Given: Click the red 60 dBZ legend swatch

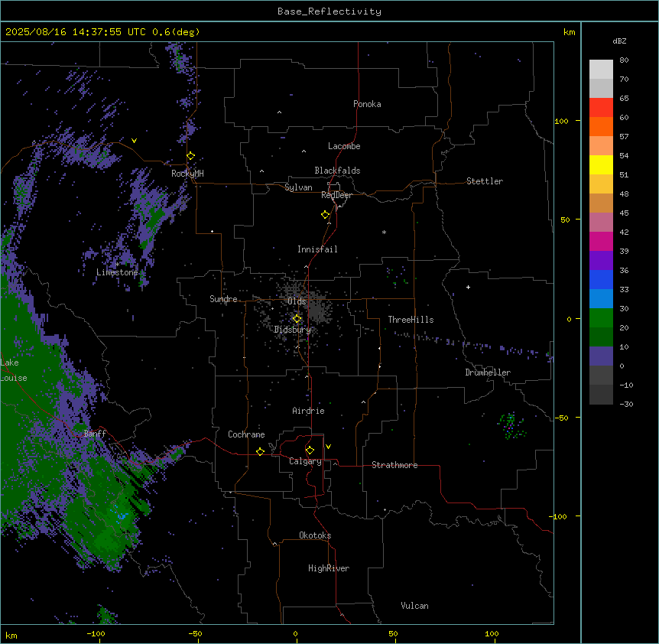Looking at the screenshot, I should [601, 108].
